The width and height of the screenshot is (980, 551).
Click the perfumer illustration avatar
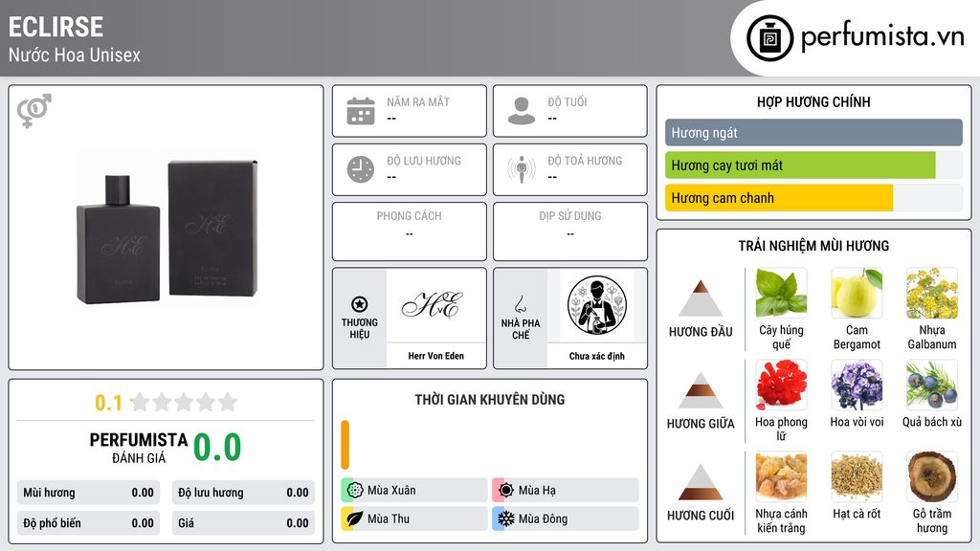[x=597, y=305]
